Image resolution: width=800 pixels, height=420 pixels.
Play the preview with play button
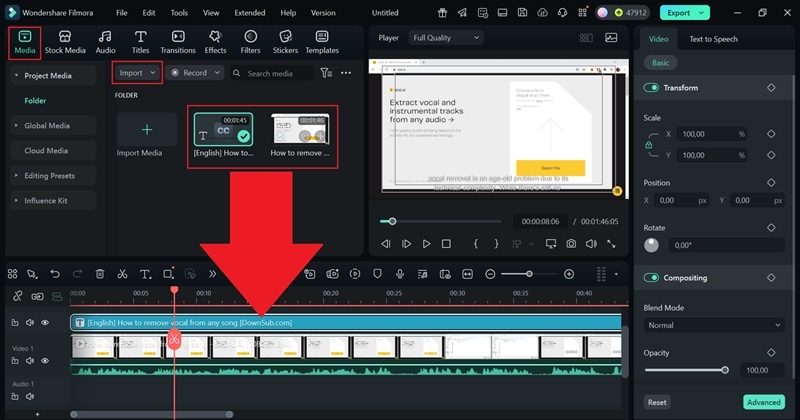click(x=426, y=244)
